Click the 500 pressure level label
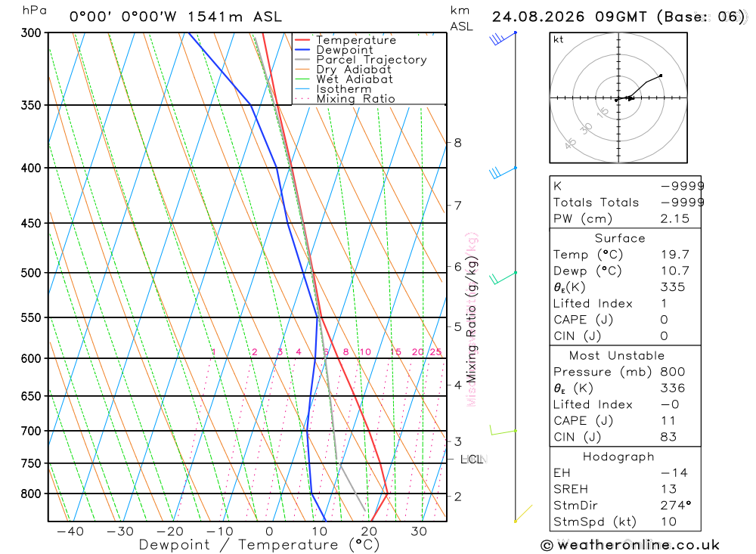Image resolution: width=756 pixels, height=554 pixels. [x=31, y=273]
